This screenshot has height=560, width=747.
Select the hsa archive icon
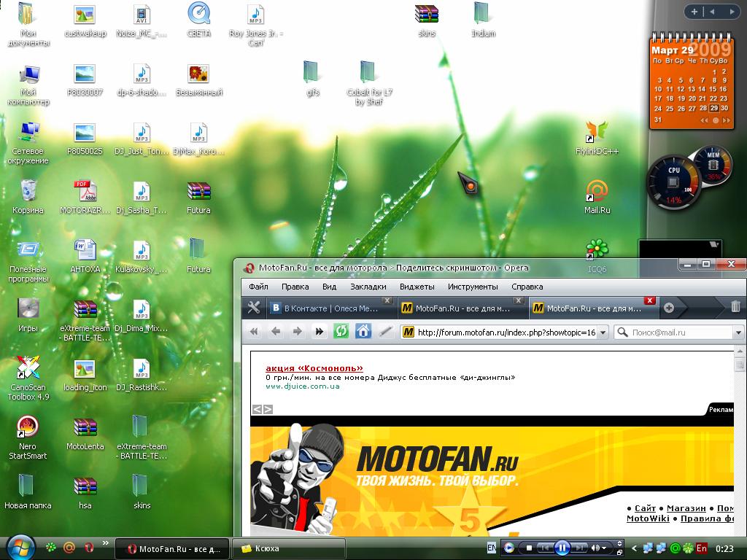85,492
